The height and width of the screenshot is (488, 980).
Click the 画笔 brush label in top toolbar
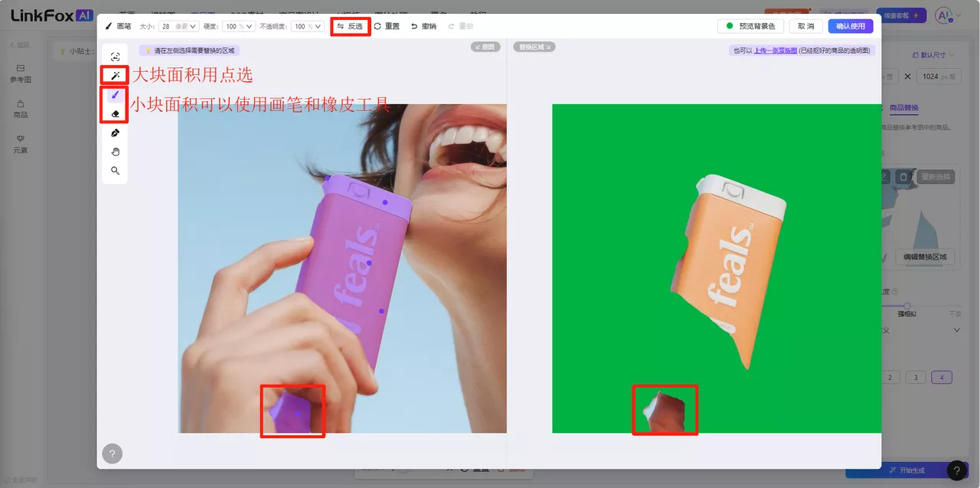[118, 26]
